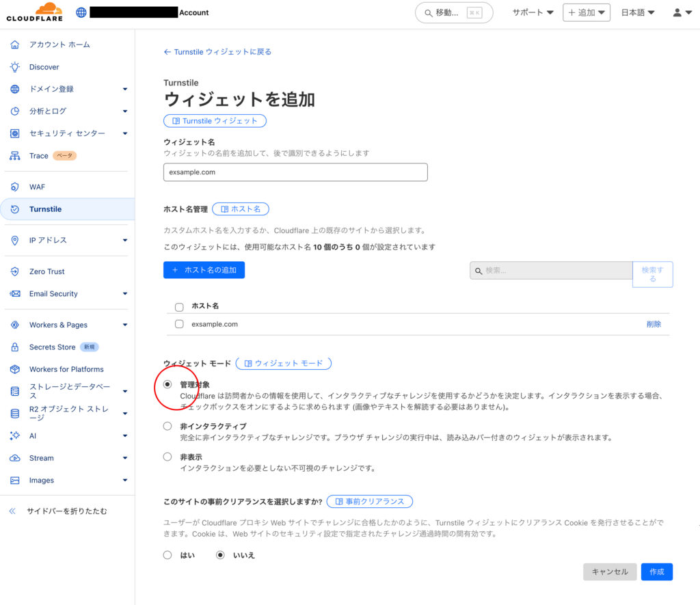The image size is (700, 605).
Task: Open the 日本語 language dropdown
Action: [638, 12]
